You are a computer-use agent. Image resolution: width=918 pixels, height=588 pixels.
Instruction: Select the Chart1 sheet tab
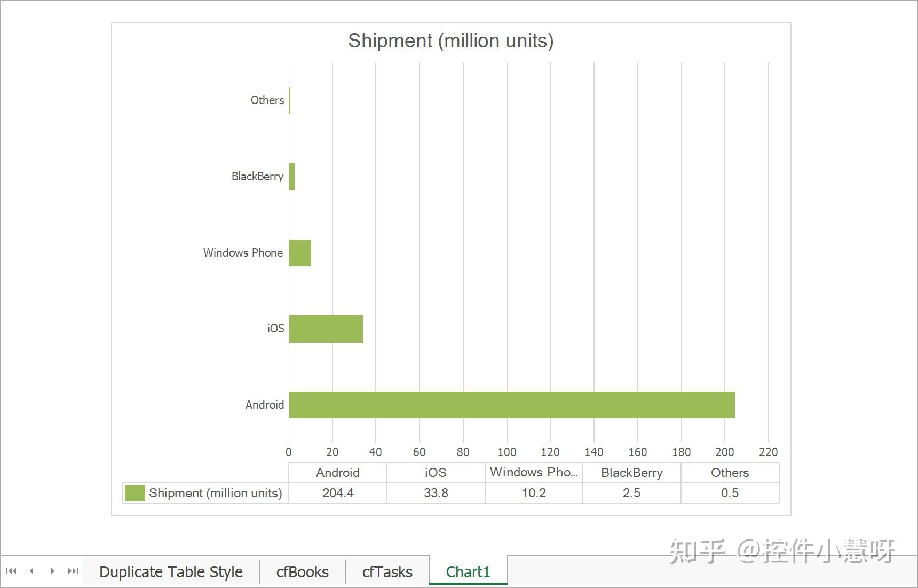[x=468, y=572]
